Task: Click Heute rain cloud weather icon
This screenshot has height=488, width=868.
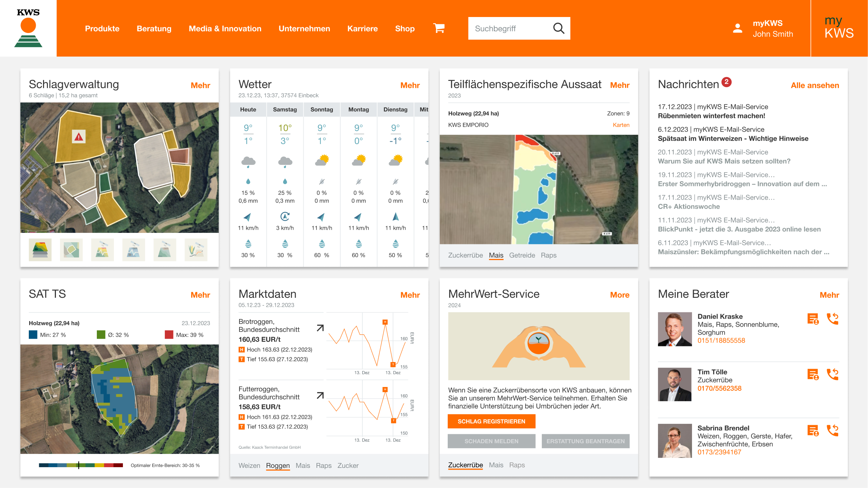Action: point(248,162)
